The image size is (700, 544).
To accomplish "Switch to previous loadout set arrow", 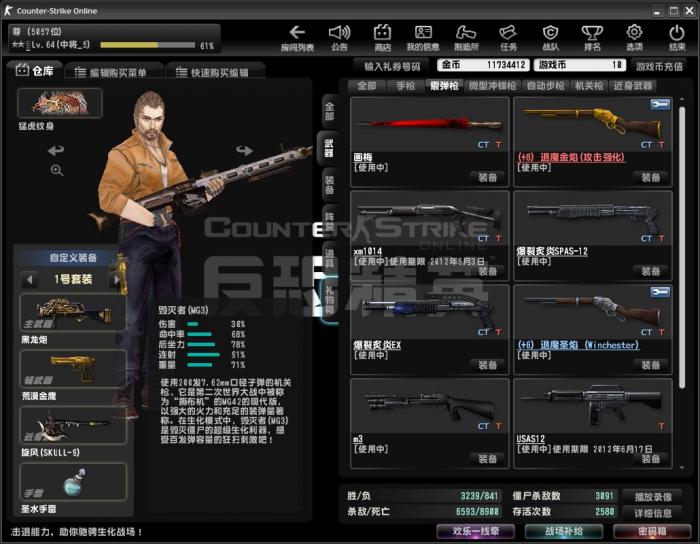I will 29,280.
